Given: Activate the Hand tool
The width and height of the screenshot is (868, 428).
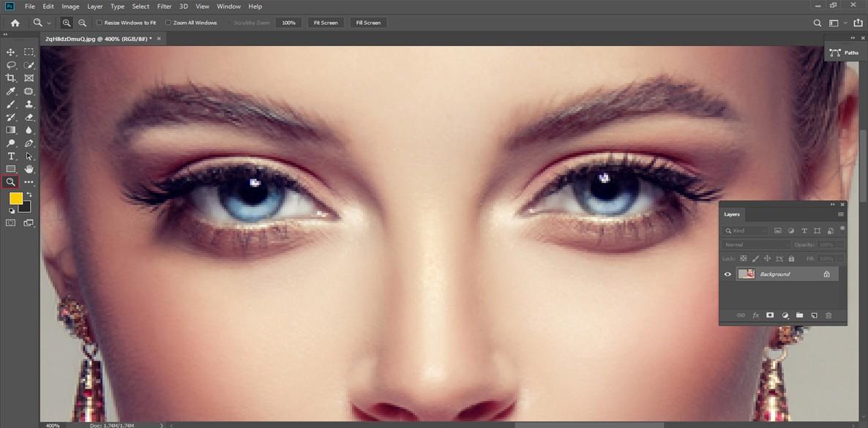Looking at the screenshot, I should [29, 169].
